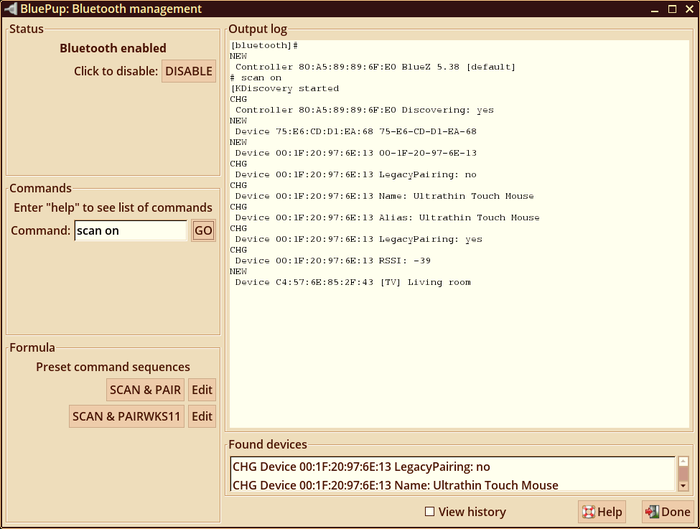Image resolution: width=700 pixels, height=529 pixels.
Task: Click the Bluetooth enabled status text
Action: pos(113,48)
